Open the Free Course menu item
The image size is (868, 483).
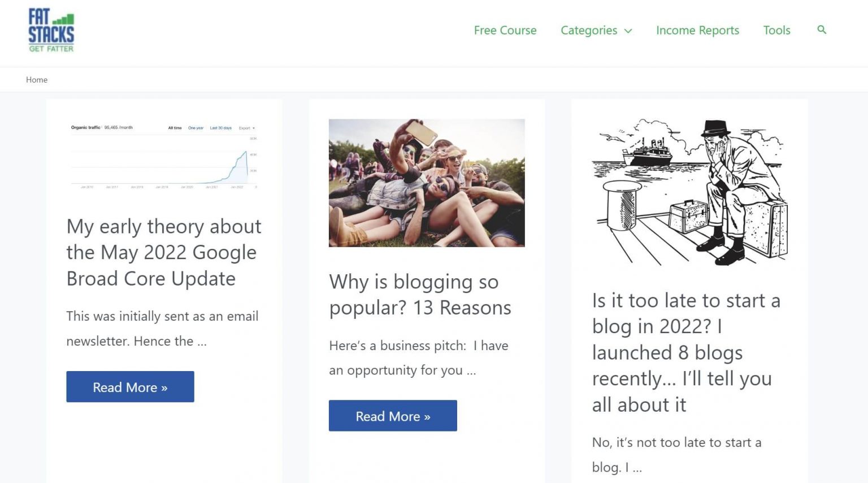505,31
